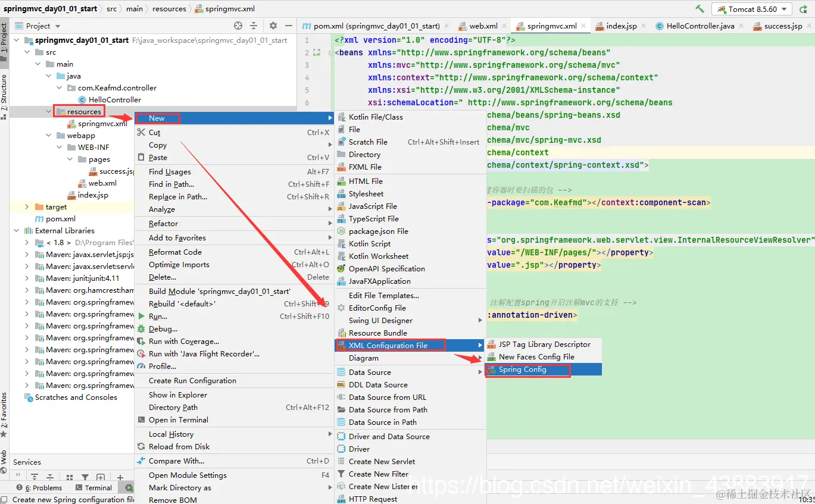Choose Find Usages in context menu

coord(233,172)
